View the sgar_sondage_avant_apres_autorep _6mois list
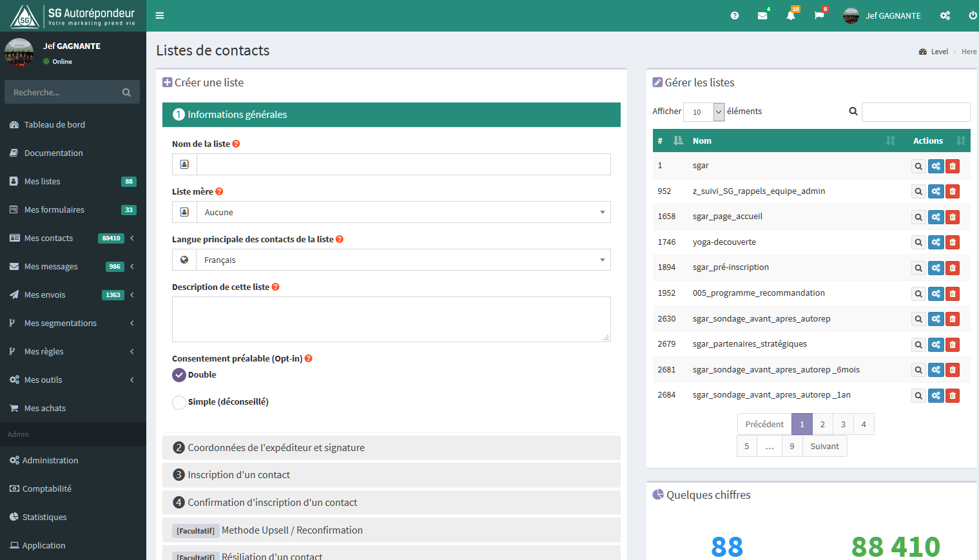Screen dimensions: 979x560 918,370
